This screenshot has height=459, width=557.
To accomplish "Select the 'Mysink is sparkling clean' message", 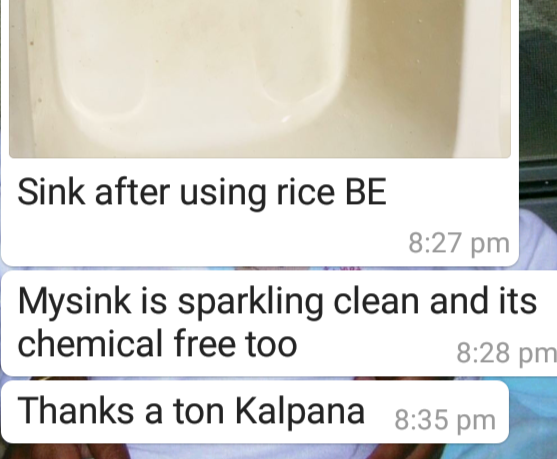I will pos(277,323).
